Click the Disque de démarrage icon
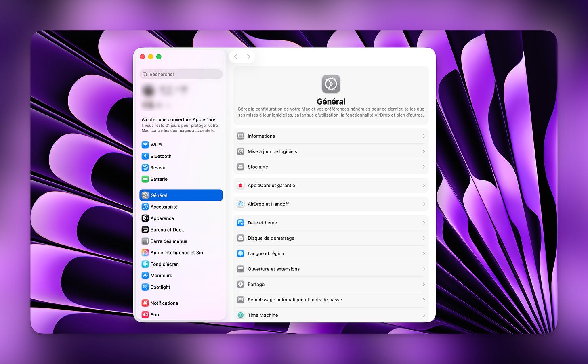The width and height of the screenshot is (588, 364). [241, 238]
